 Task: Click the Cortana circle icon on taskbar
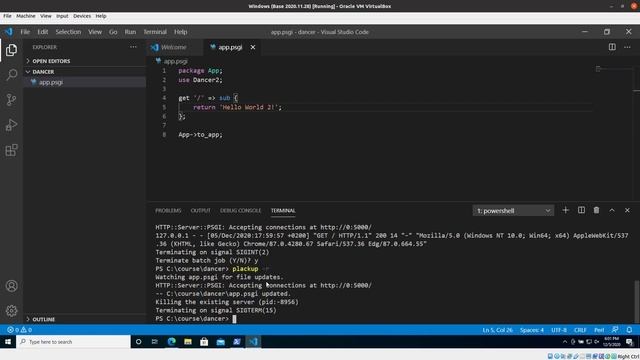pyautogui.click(x=138, y=342)
